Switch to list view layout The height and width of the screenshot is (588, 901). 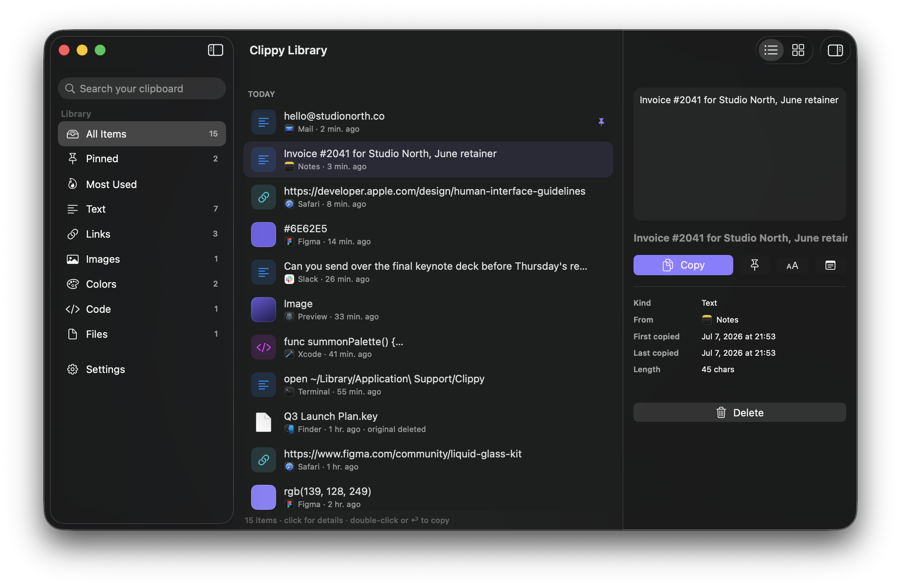click(x=771, y=50)
